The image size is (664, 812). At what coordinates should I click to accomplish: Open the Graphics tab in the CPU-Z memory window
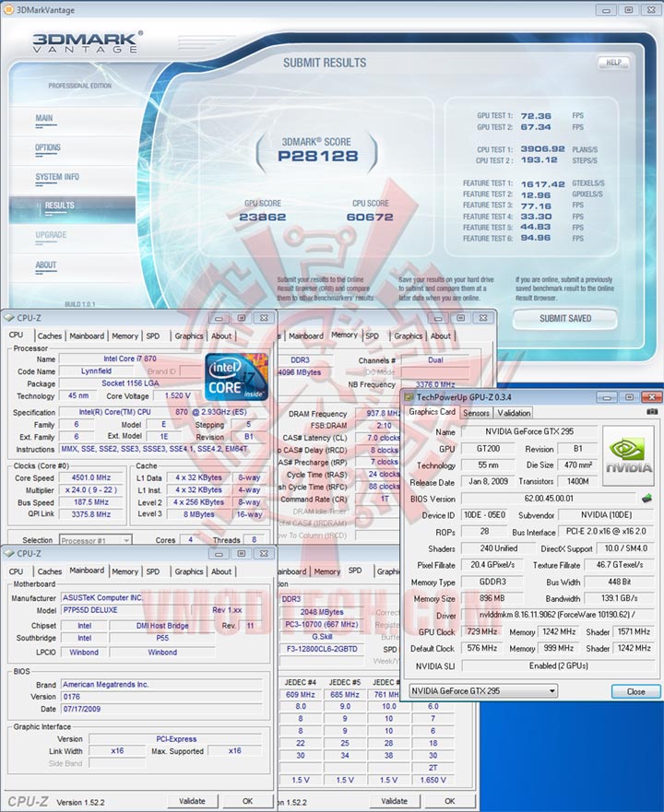pyautogui.click(x=408, y=335)
